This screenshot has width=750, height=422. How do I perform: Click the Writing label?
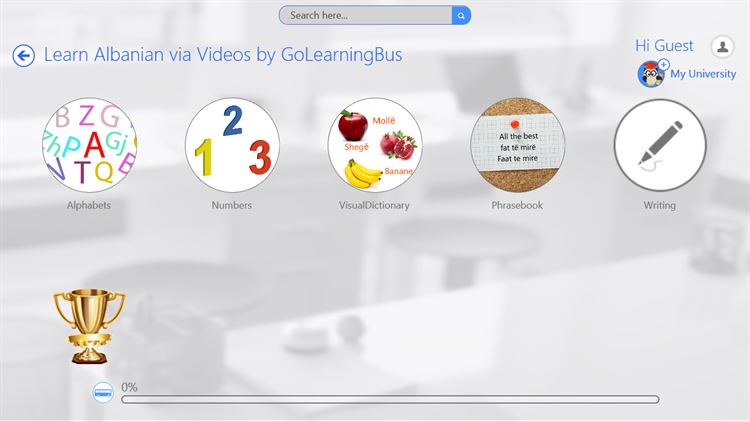660,205
